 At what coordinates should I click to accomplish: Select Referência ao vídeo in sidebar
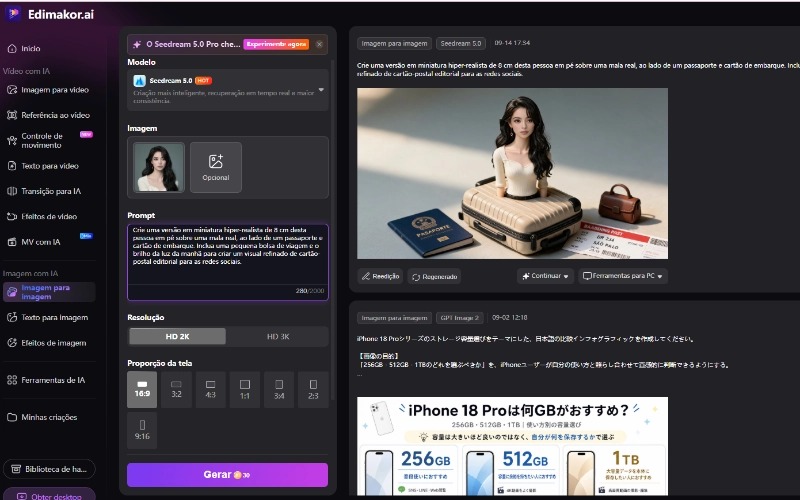click(x=48, y=115)
